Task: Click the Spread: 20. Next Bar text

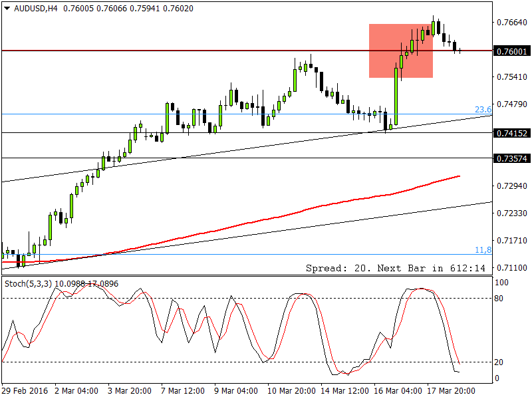Action: [x=396, y=268]
